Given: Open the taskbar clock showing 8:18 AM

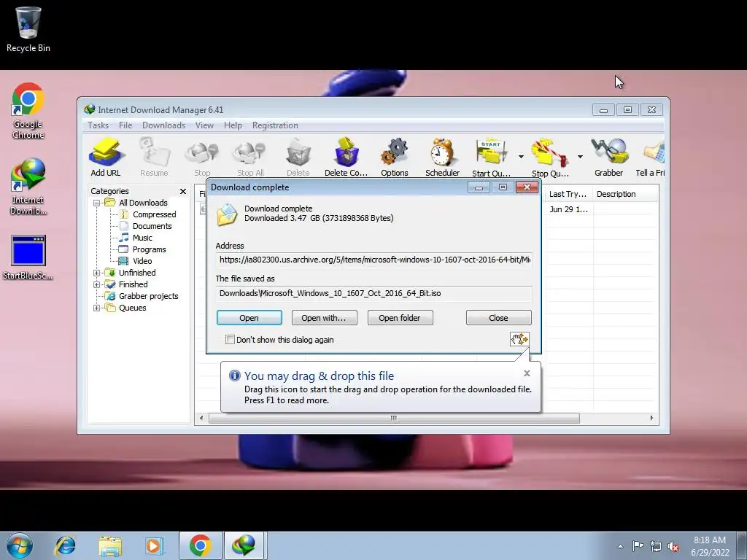Looking at the screenshot, I should (x=710, y=546).
